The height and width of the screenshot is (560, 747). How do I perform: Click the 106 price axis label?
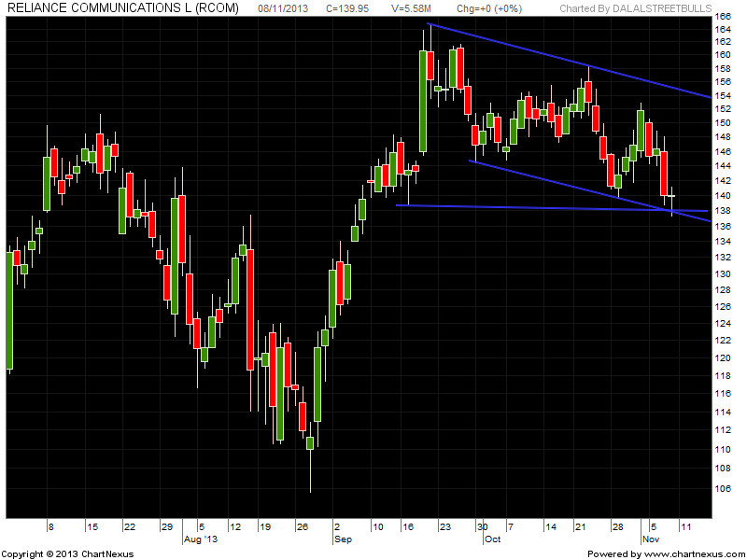pos(723,488)
